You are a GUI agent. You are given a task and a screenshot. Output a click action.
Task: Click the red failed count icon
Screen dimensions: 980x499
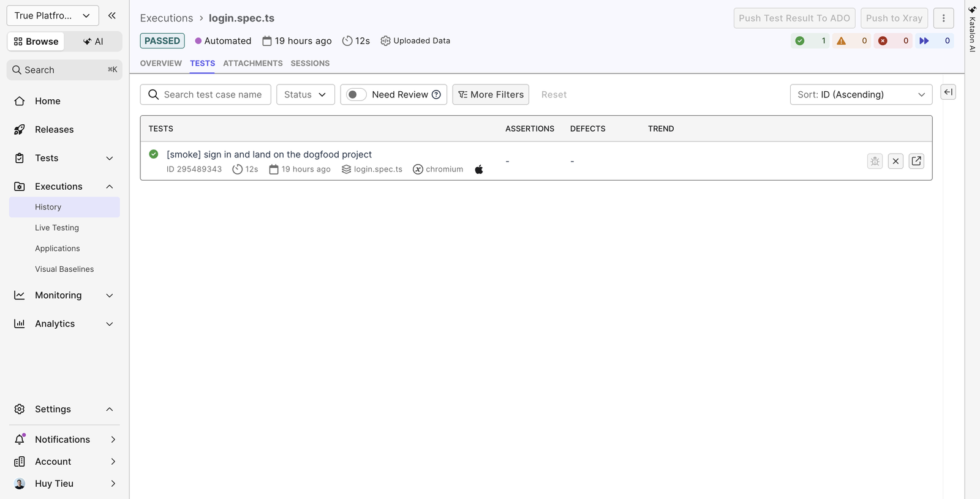pyautogui.click(x=883, y=41)
